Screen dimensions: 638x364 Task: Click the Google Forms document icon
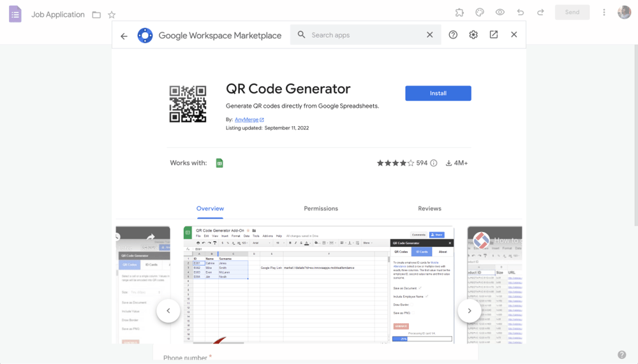coord(15,14)
